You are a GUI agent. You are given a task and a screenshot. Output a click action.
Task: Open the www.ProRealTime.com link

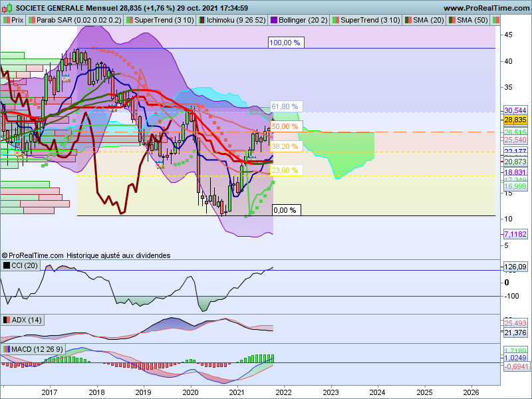click(x=487, y=8)
